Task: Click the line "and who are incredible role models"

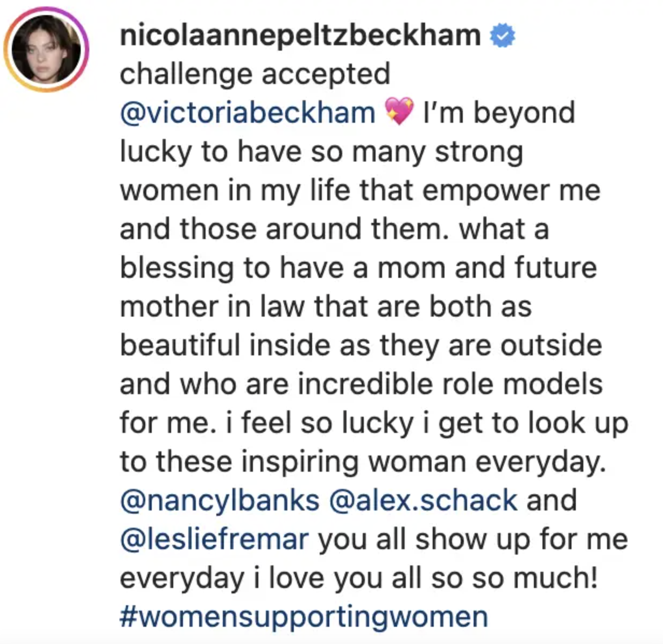Action: 361,384
